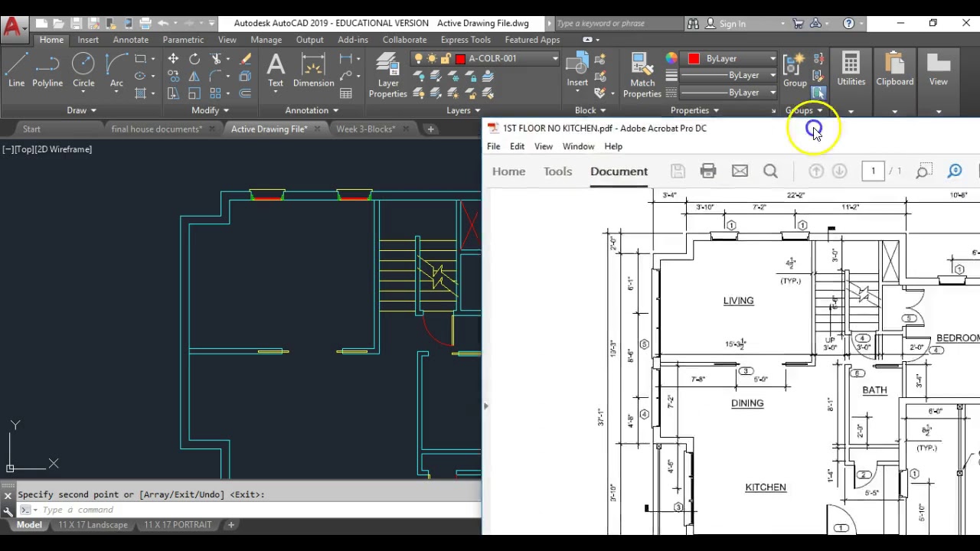The image size is (980, 551).
Task: Switch to final house documents drawing tab
Action: click(x=157, y=129)
